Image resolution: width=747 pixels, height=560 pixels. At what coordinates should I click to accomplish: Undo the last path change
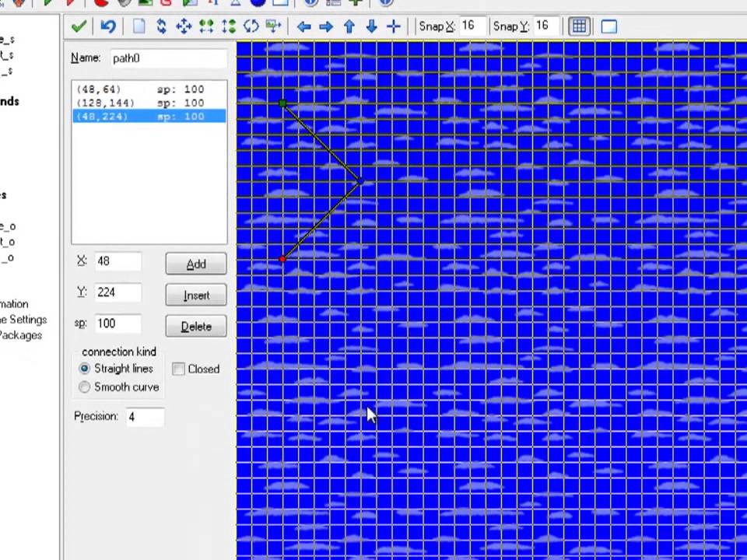[108, 26]
